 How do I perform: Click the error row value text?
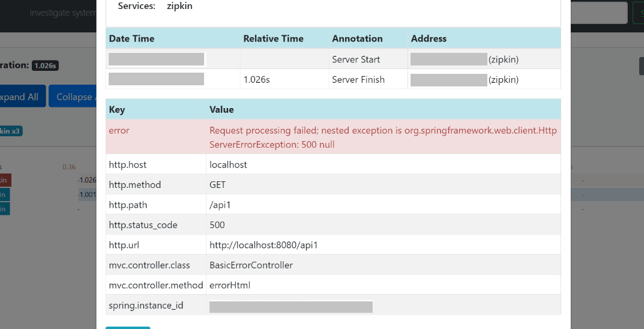tap(383, 137)
